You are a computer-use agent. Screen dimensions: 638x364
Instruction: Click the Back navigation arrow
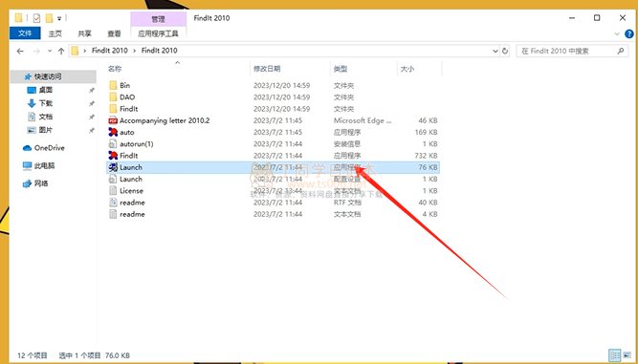click(x=20, y=52)
